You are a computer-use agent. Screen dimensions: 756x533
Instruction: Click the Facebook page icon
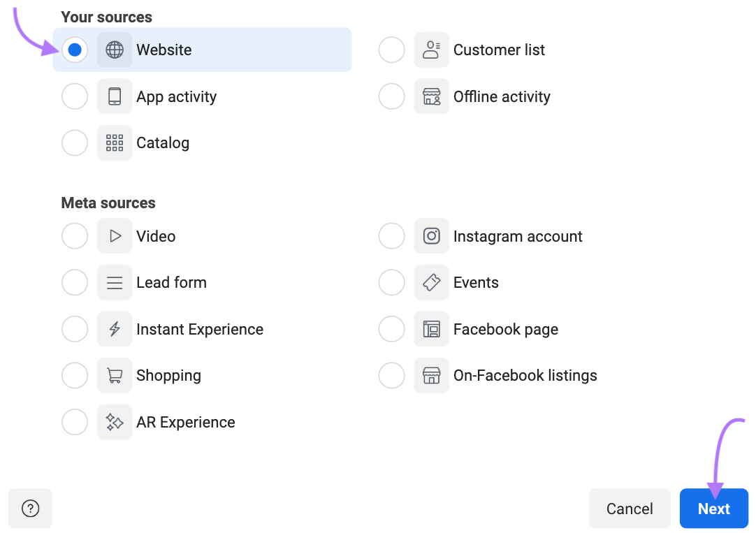tap(431, 329)
